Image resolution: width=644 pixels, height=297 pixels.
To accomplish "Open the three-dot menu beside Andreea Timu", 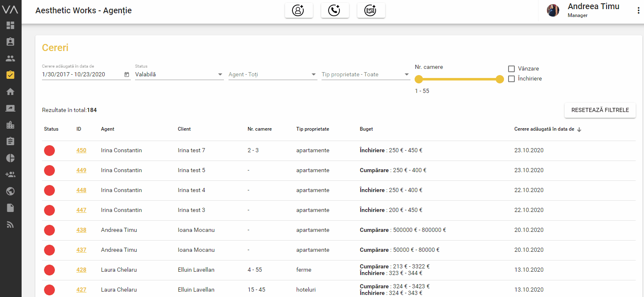I will [639, 11].
